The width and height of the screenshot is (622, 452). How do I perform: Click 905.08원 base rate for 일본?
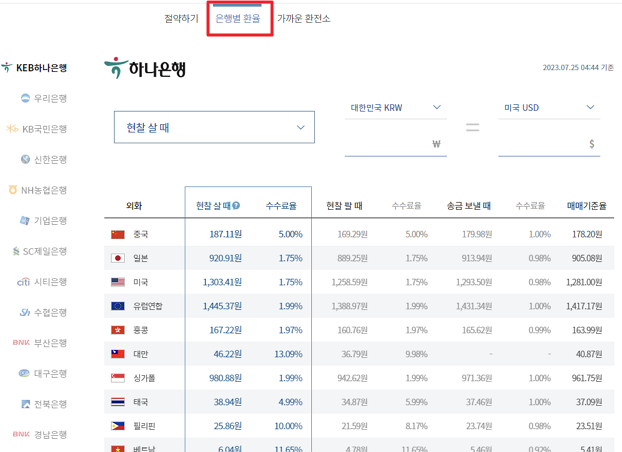[587, 258]
